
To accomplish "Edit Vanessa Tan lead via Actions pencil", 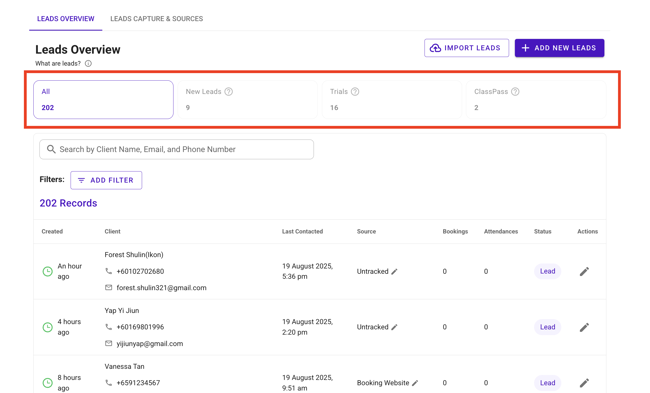I will click(x=584, y=383).
